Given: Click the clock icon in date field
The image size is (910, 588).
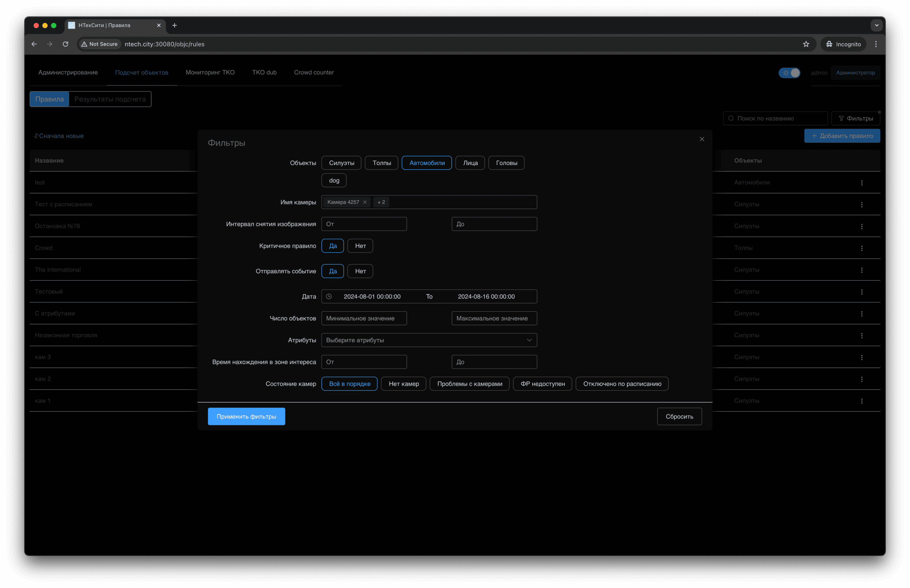Looking at the screenshot, I should pyautogui.click(x=329, y=296).
